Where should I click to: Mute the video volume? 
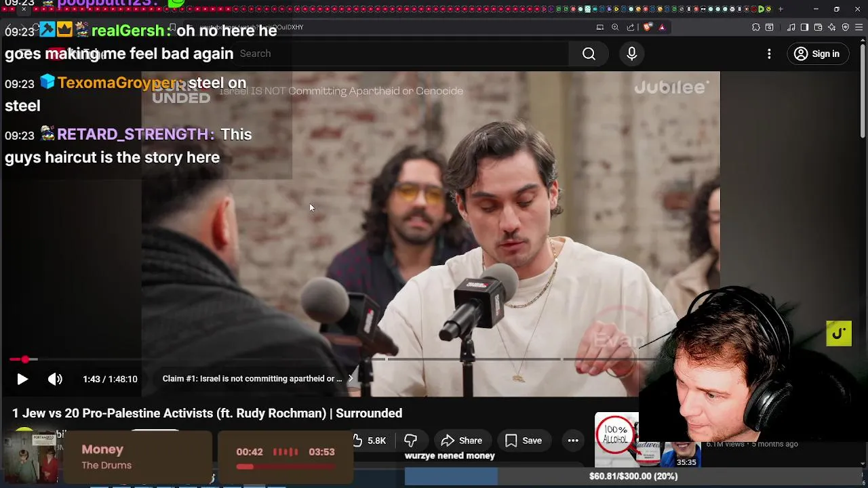55,379
